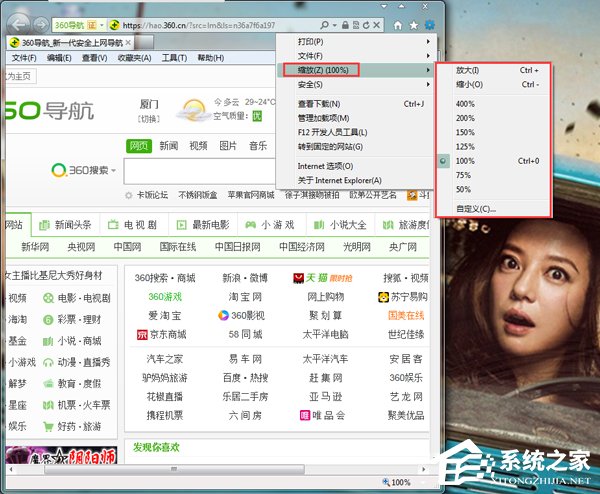Click the zoom magnifier in status bar

tap(386, 482)
